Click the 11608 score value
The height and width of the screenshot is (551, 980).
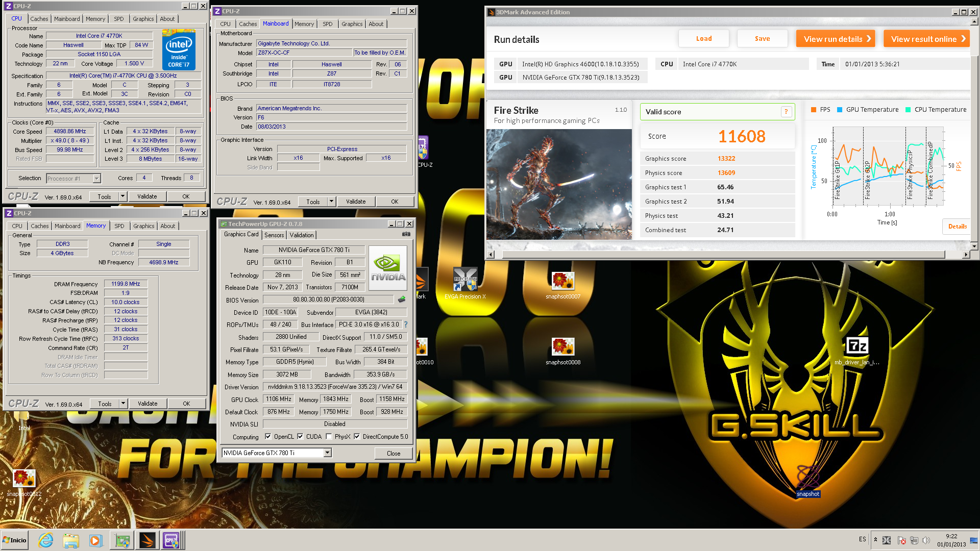[x=742, y=137]
